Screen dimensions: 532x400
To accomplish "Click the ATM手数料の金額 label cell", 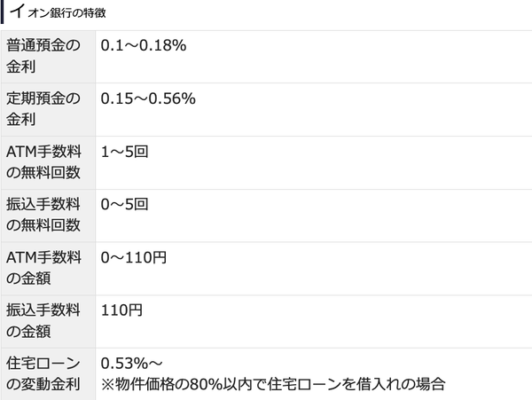I will pyautogui.click(x=47, y=269).
